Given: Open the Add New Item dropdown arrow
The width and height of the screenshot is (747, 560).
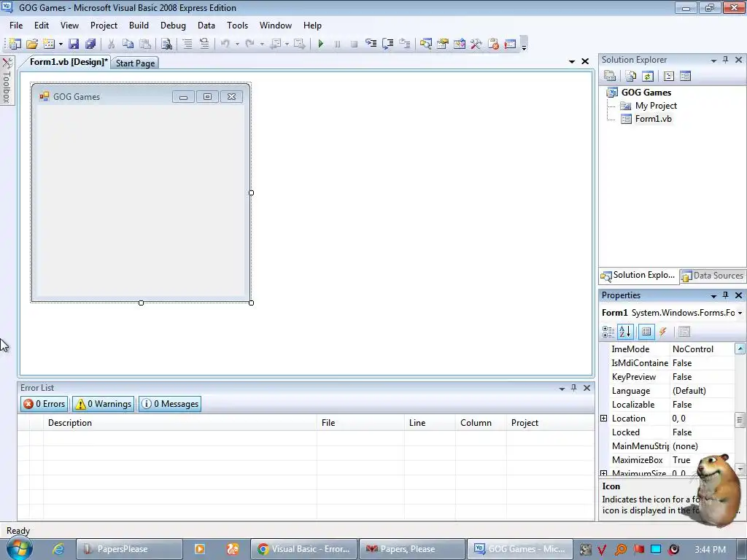Looking at the screenshot, I should tap(61, 44).
